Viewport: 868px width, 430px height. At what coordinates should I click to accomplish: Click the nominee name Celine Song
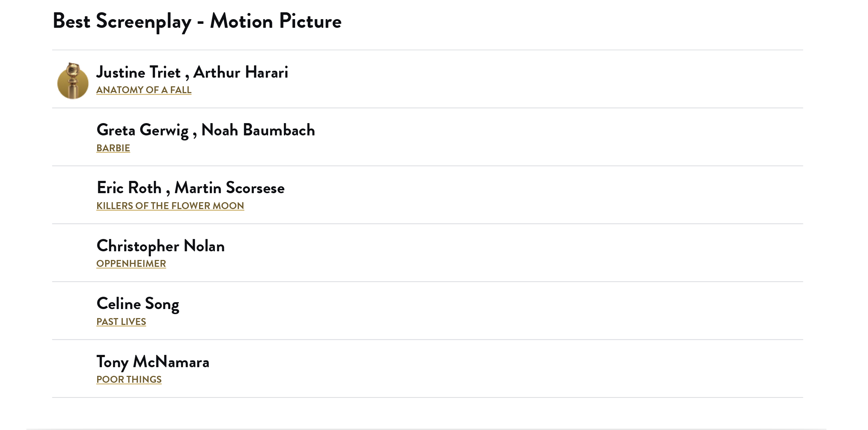[x=138, y=304]
